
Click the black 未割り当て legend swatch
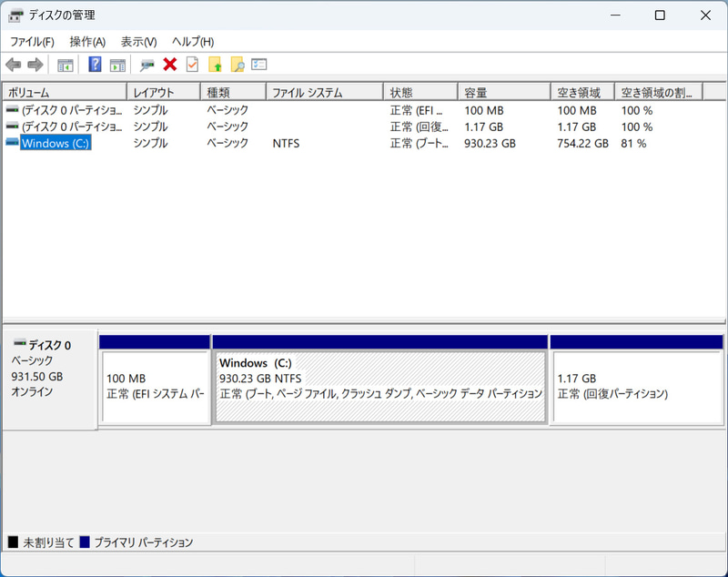(13, 542)
